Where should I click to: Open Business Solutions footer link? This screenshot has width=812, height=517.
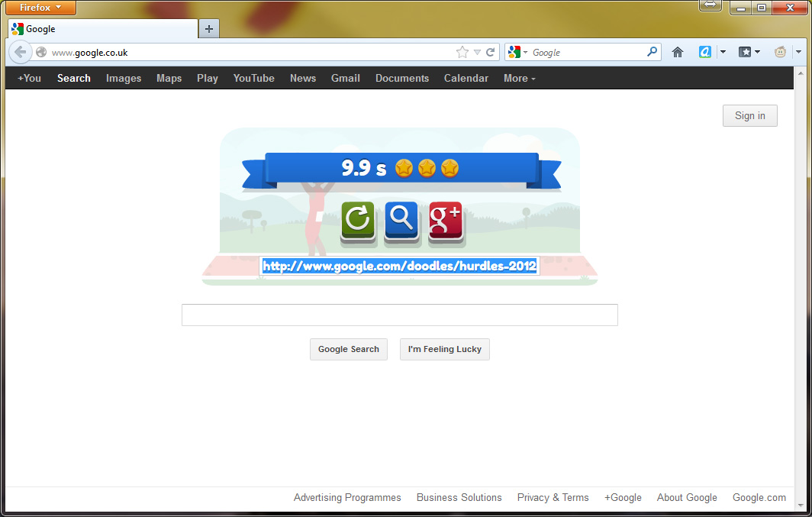click(459, 497)
